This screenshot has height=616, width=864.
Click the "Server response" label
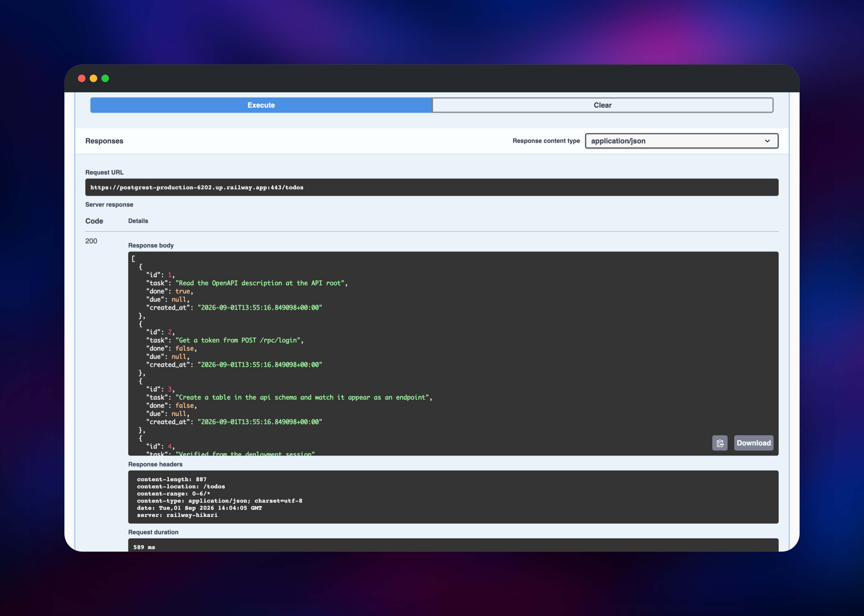(109, 204)
